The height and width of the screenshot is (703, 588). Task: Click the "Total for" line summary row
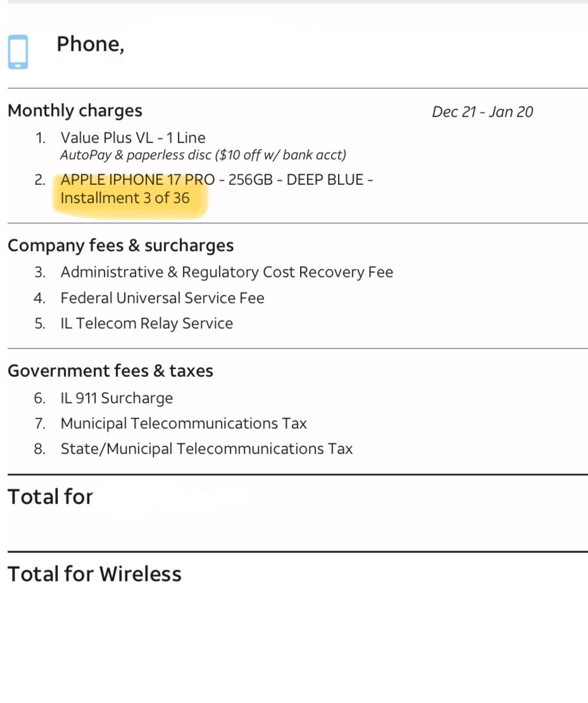51,497
